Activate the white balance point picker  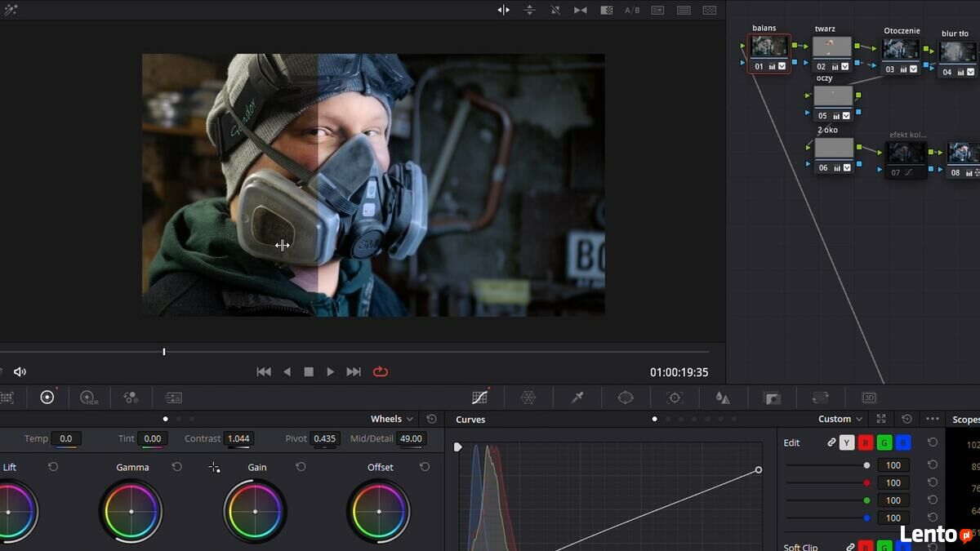pos(214,468)
